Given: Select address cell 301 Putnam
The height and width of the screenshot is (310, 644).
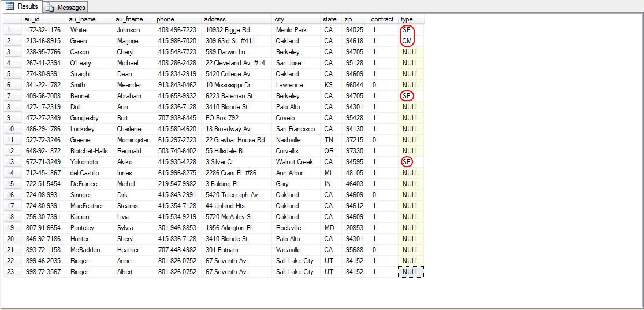Looking at the screenshot, I should pos(237,250).
